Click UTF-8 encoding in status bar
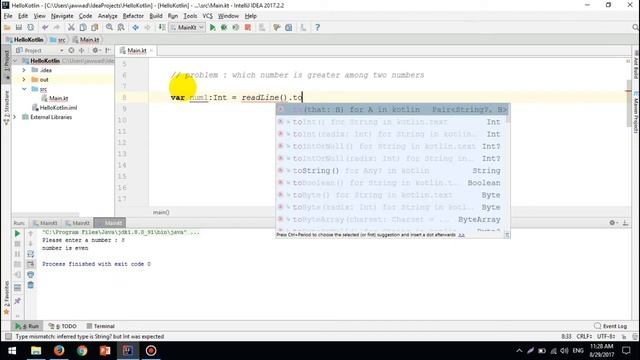The width and height of the screenshot is (640, 360). (606, 336)
